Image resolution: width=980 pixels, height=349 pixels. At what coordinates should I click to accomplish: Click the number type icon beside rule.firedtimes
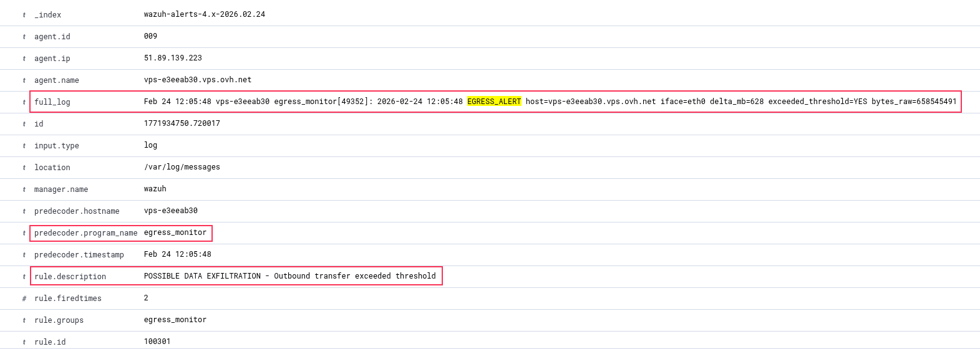(x=24, y=299)
